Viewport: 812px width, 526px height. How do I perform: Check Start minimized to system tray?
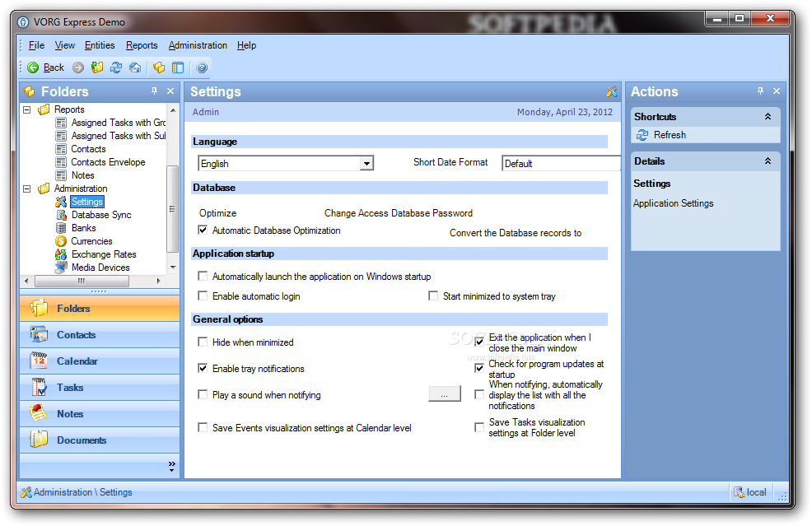pyautogui.click(x=433, y=296)
